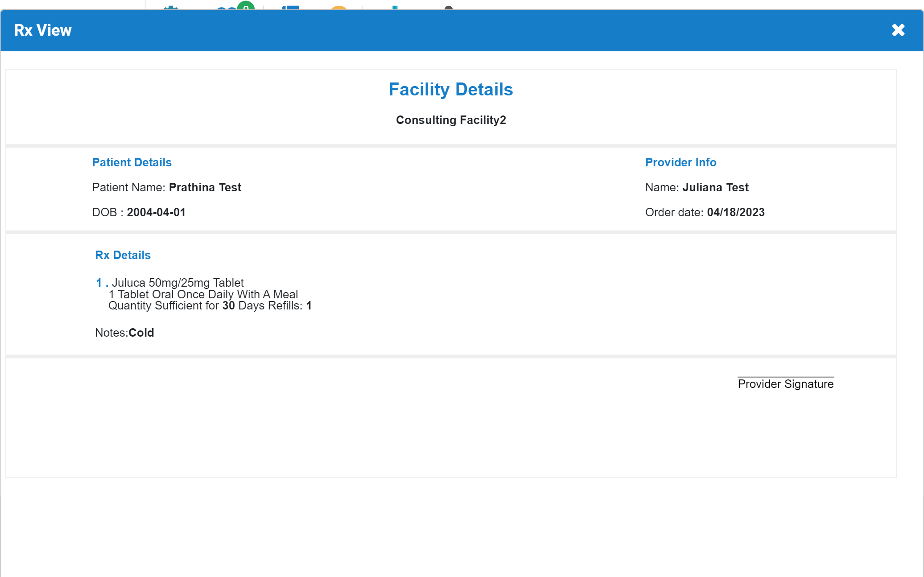924x577 pixels.
Task: Click the order date 04/18/2023
Action: [736, 212]
